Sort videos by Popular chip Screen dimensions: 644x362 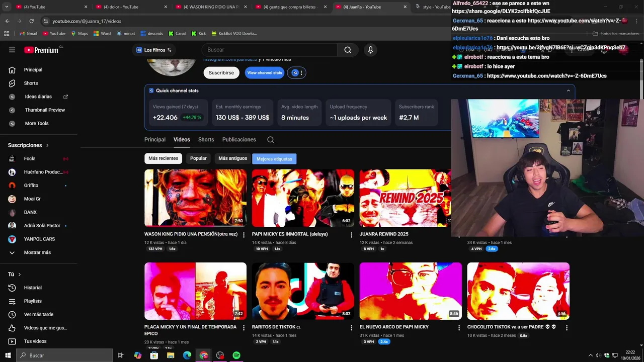pos(198,158)
